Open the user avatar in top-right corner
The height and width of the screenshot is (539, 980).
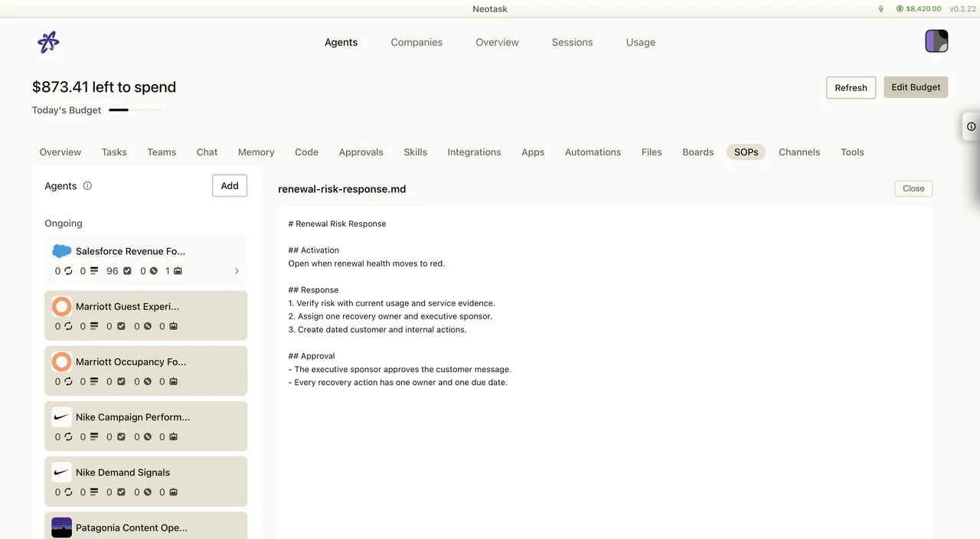coord(936,41)
